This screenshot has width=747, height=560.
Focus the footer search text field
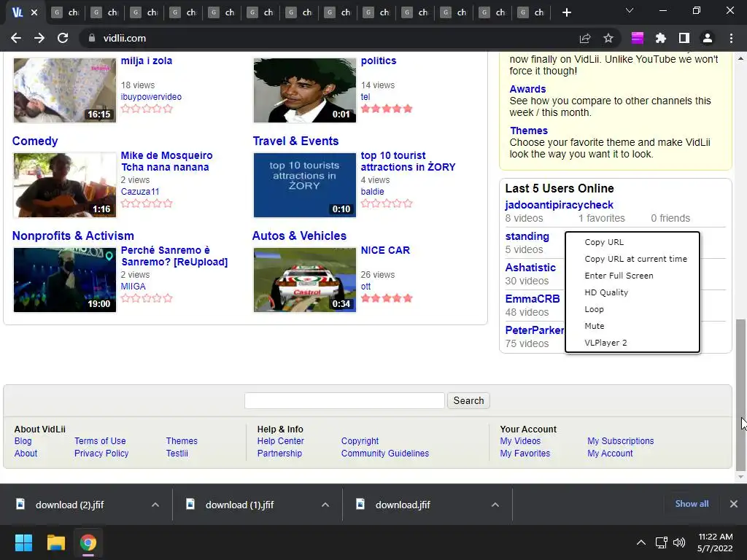coord(344,400)
